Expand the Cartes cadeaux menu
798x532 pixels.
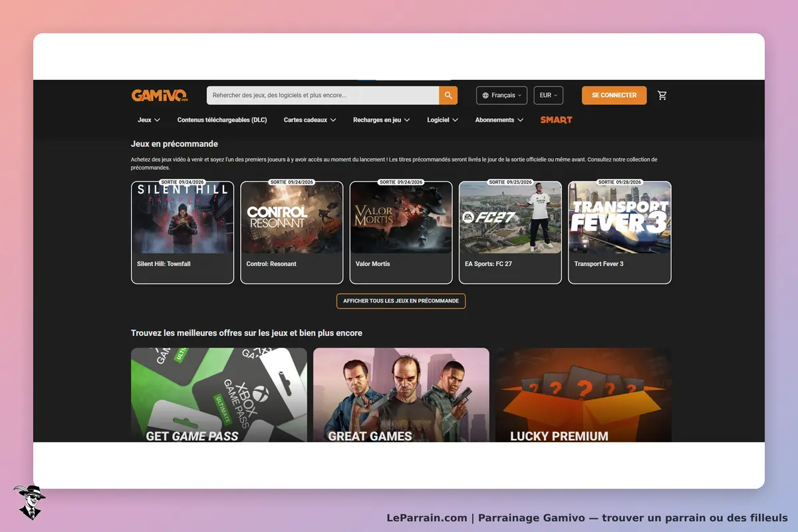(x=310, y=120)
